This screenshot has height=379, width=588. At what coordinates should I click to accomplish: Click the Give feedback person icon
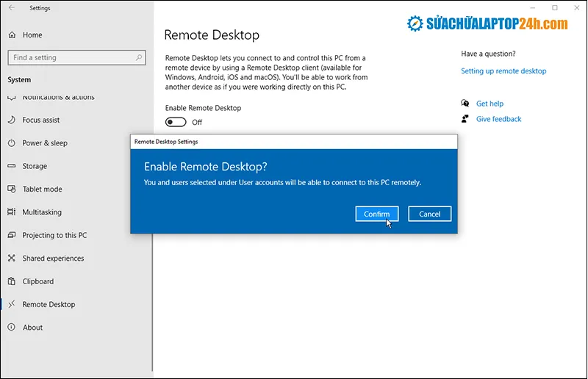click(465, 119)
